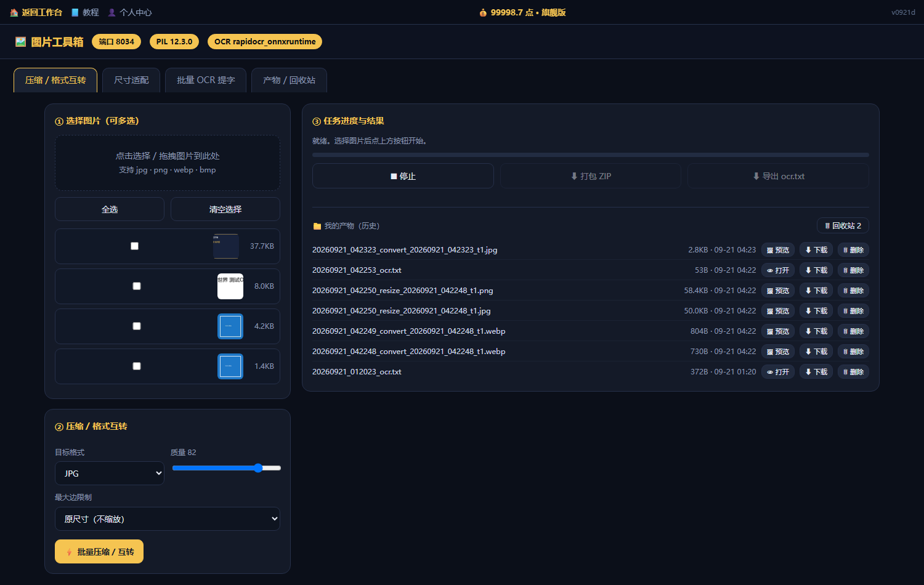This screenshot has height=585, width=924.
Task: Switch to 批量 OCR 提字 tab
Action: [x=206, y=80]
